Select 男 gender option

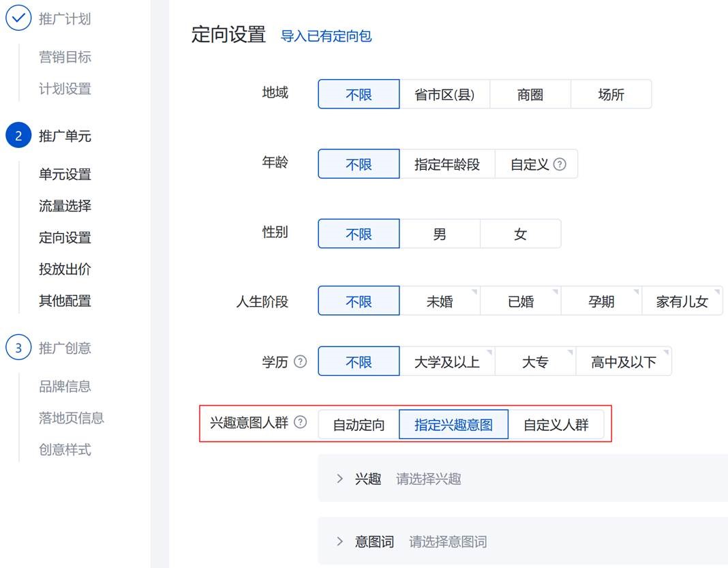(x=440, y=234)
